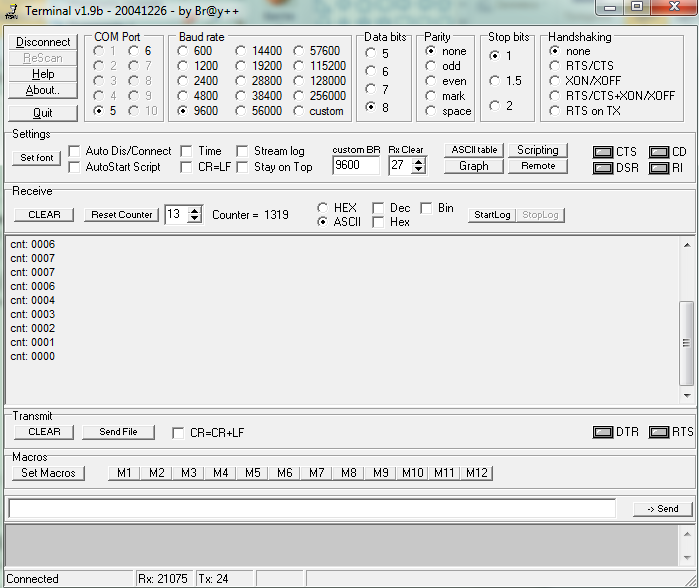Open the Graph window
This screenshot has height=588, width=699.
[474, 166]
